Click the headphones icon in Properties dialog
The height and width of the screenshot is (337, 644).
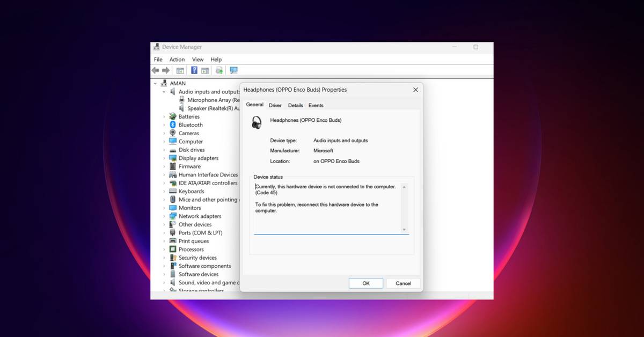pyautogui.click(x=257, y=122)
